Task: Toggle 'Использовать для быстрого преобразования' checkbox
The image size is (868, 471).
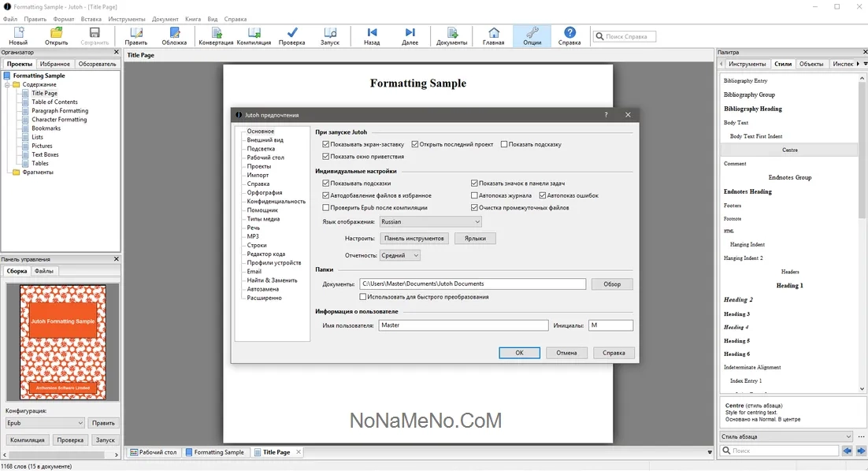Action: (363, 297)
